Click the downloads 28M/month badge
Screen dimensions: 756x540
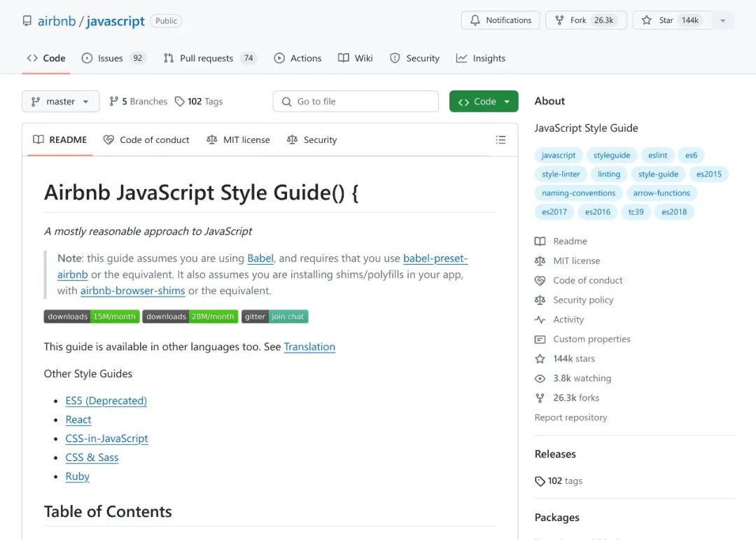(190, 317)
